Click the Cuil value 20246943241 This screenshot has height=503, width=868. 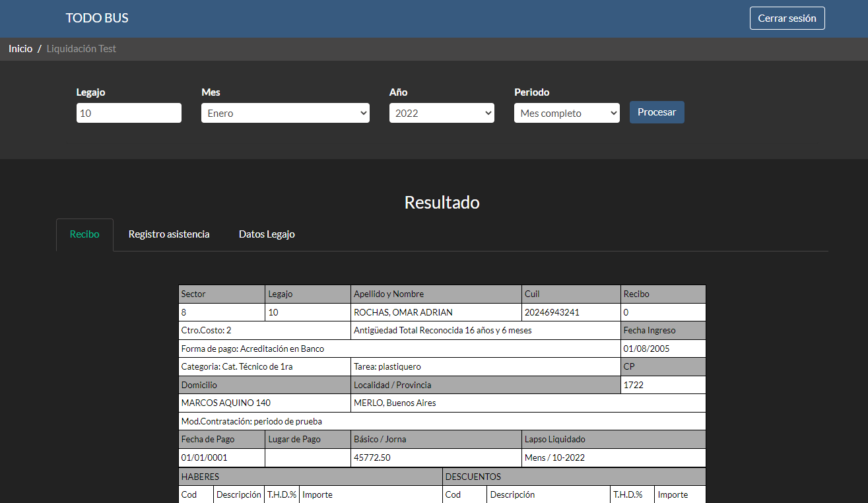click(552, 312)
